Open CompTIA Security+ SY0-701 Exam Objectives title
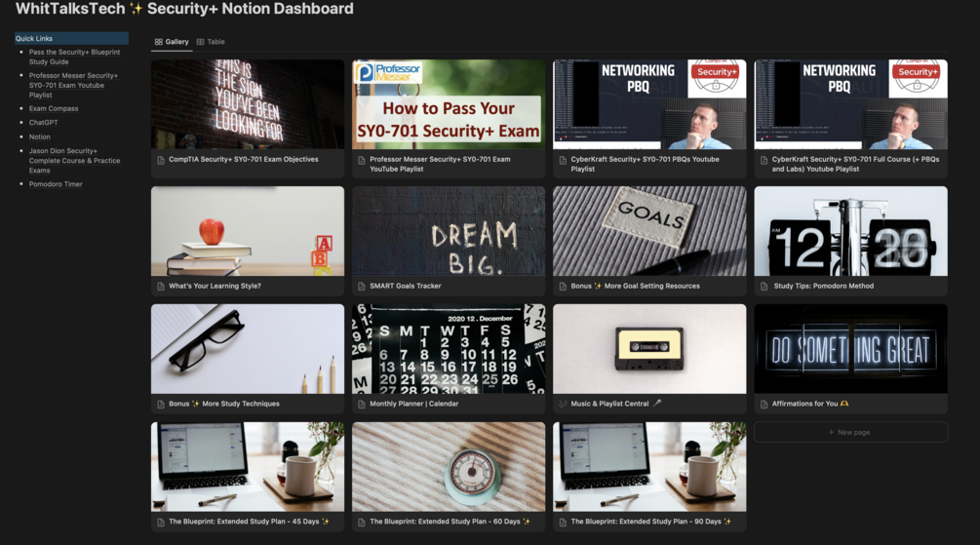The width and height of the screenshot is (980, 545). [x=243, y=159]
